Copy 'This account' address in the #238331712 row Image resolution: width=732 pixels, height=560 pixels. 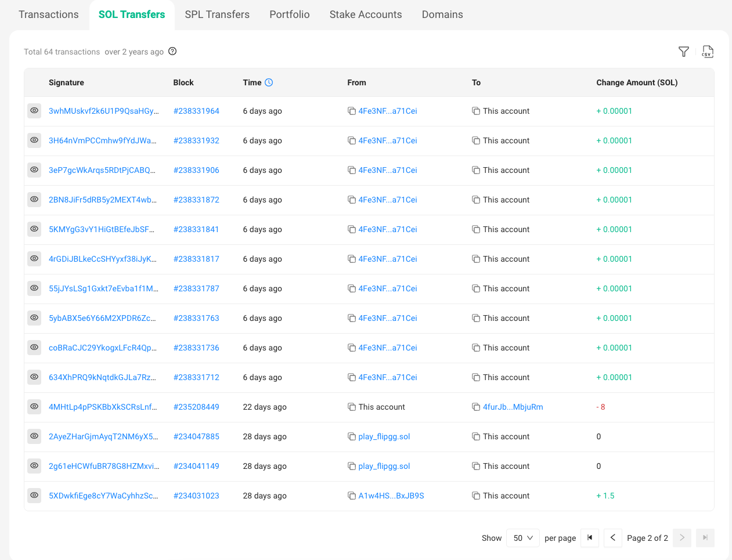click(476, 377)
